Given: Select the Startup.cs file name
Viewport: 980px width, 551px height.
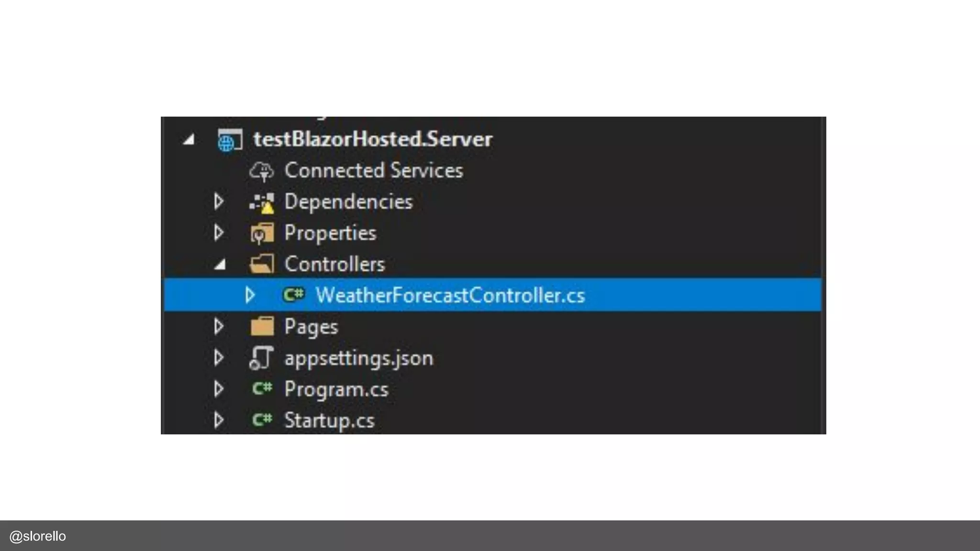Looking at the screenshot, I should (x=329, y=420).
